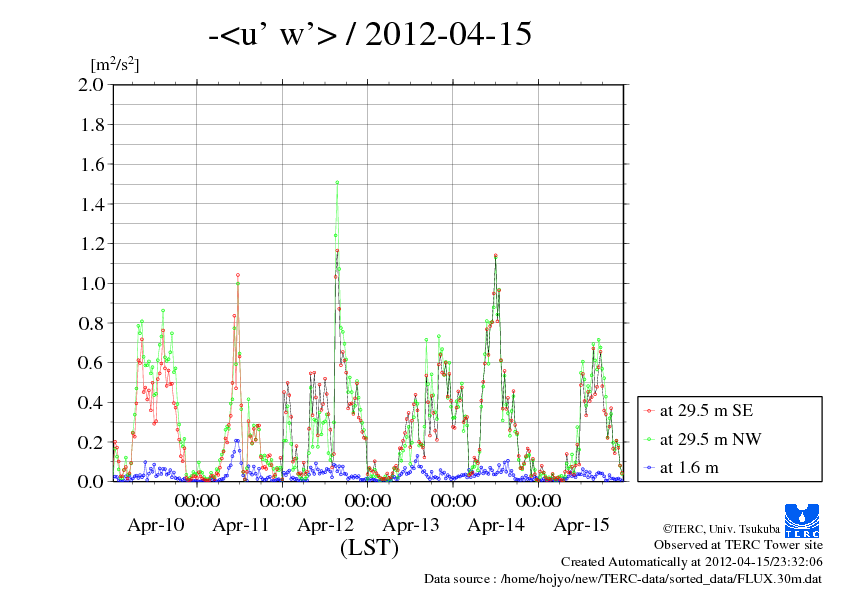842x595 pixels.
Task: Click the "(LST)" axis label
Action: [x=369, y=548]
